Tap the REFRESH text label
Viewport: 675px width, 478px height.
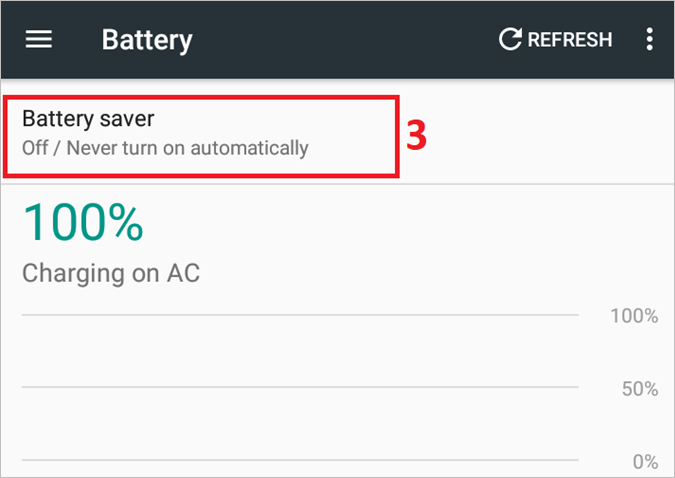569,40
